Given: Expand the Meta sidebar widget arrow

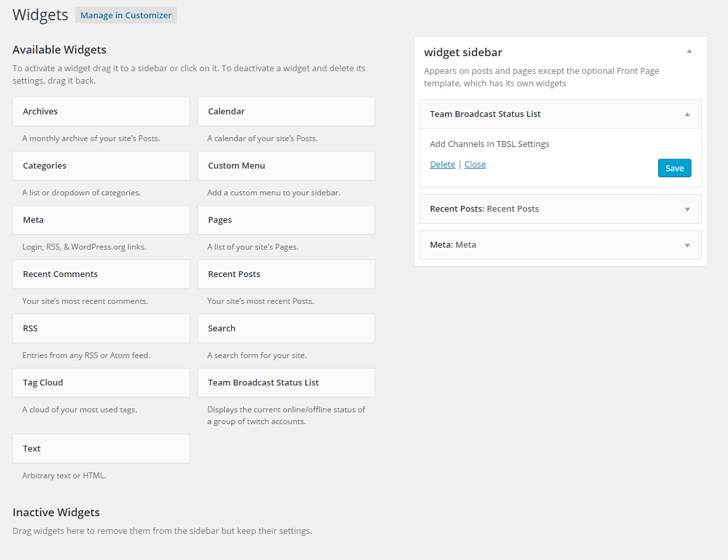Looking at the screenshot, I should click(687, 245).
